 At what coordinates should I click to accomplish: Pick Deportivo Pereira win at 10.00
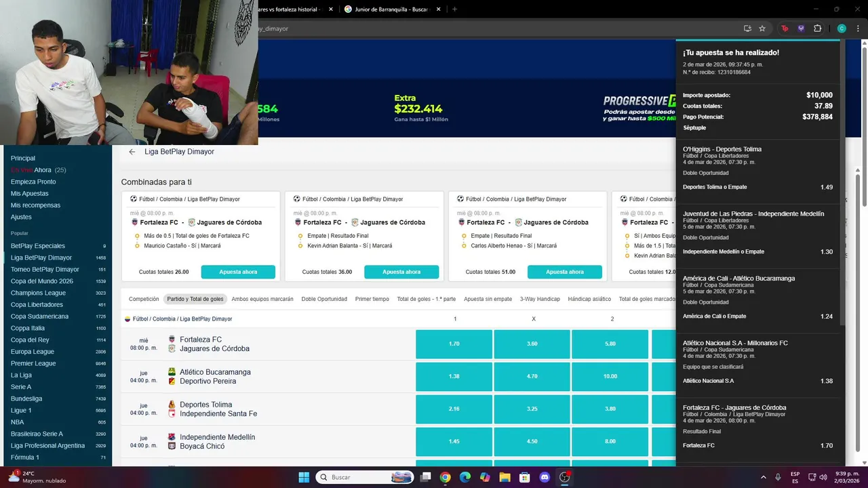click(x=610, y=376)
